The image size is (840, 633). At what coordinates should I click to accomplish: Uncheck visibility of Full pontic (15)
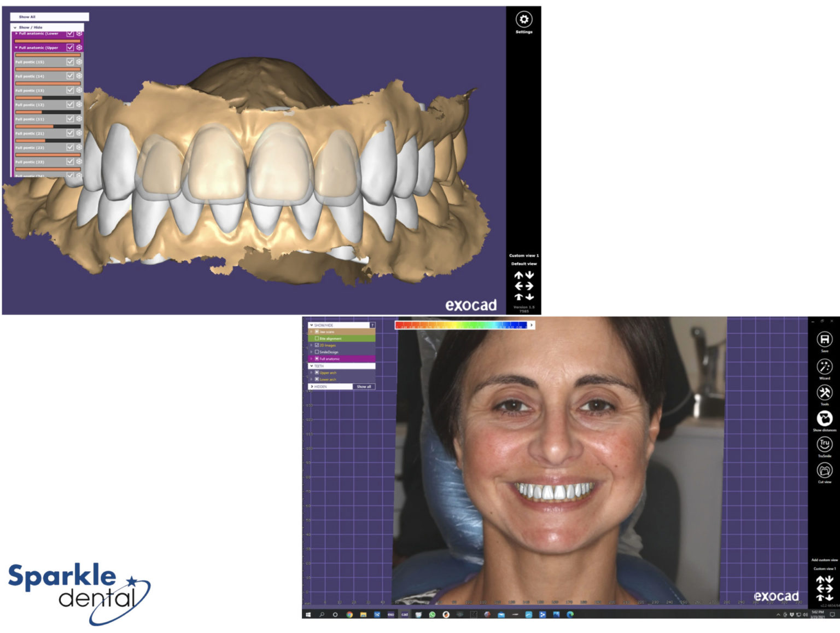(71, 62)
